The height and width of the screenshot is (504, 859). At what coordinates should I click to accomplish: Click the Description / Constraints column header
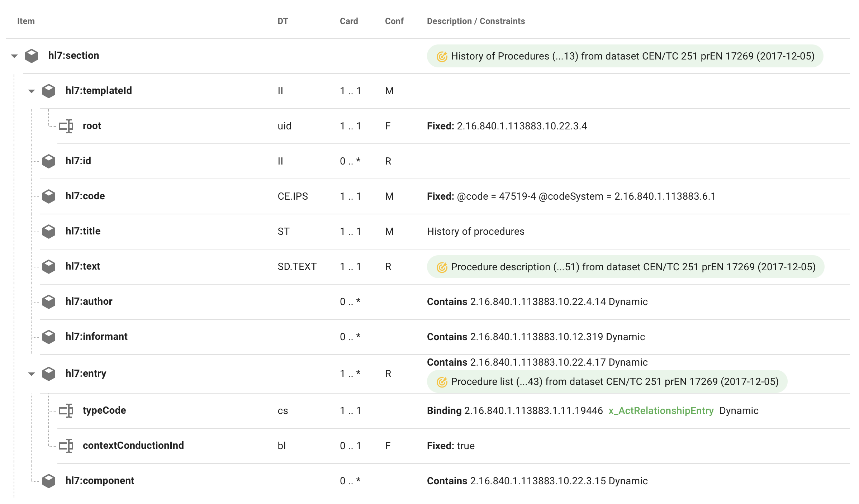(x=476, y=21)
